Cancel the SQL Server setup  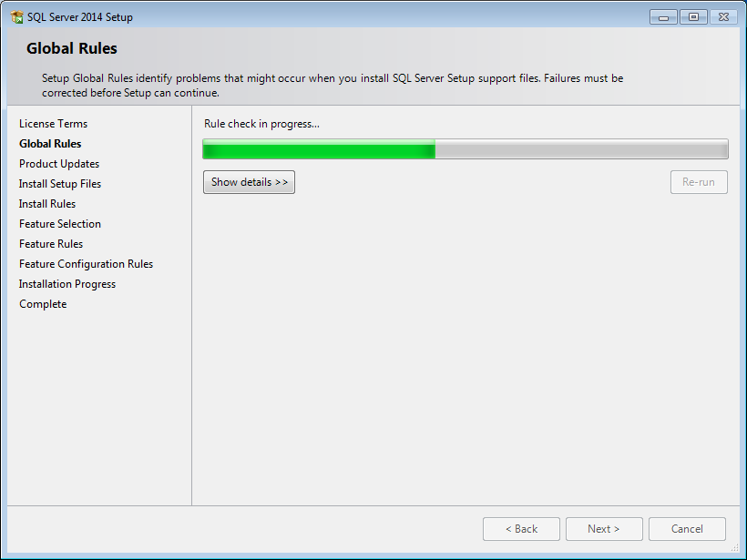pos(687,529)
